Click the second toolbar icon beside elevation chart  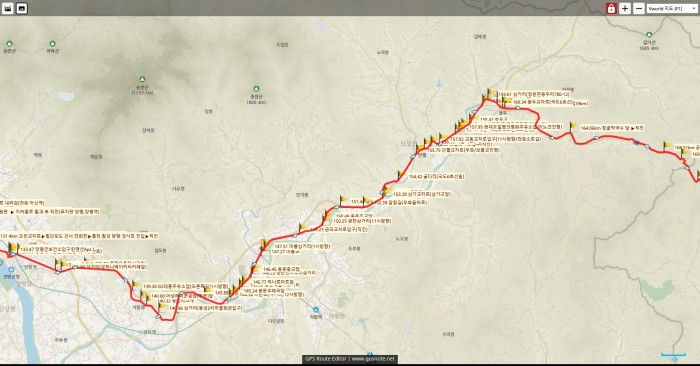click(x=22, y=8)
